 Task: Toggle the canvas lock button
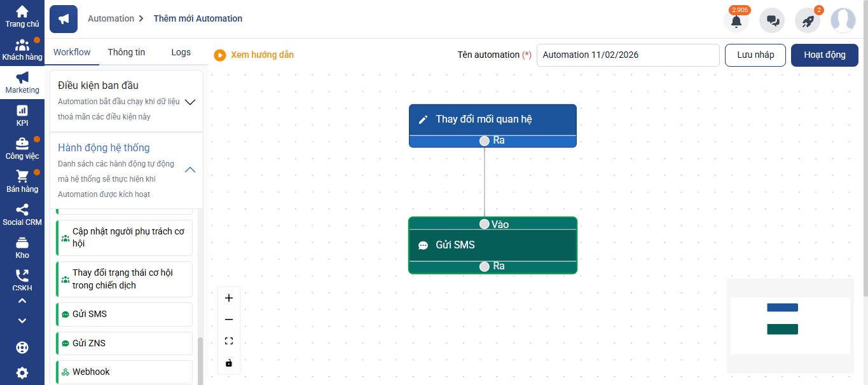(229, 363)
